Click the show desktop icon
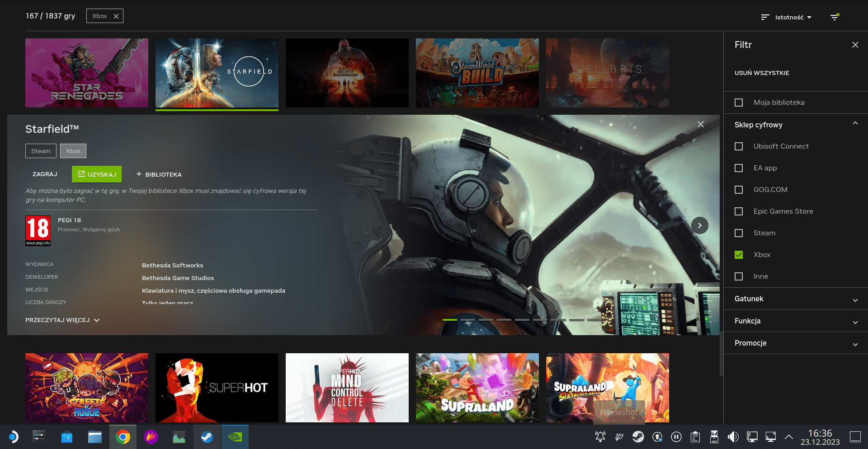The image size is (868, 449). point(855,437)
